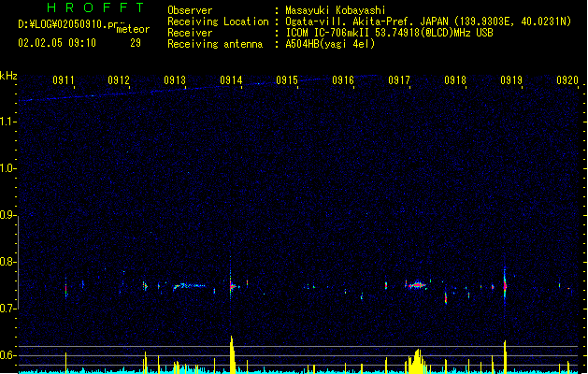This screenshot has width=588, height=374.
Task: Click the kHz axis unit label
Action: 8,76
